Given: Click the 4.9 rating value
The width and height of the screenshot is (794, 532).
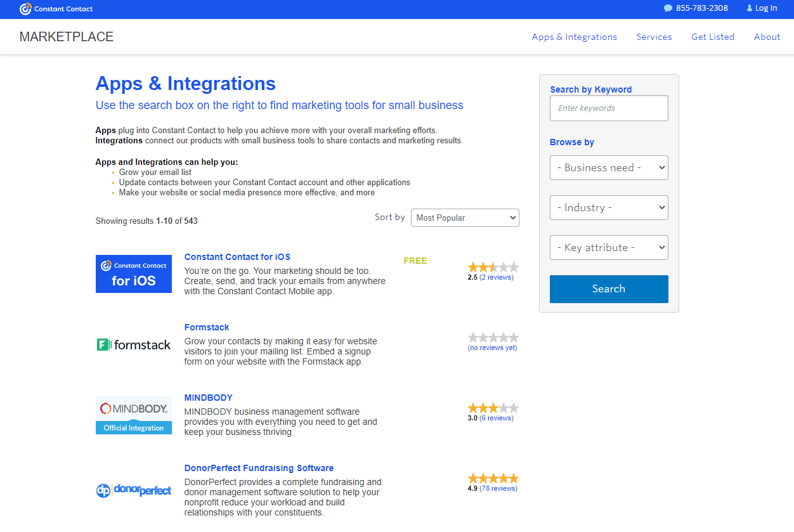Looking at the screenshot, I should tap(472, 488).
